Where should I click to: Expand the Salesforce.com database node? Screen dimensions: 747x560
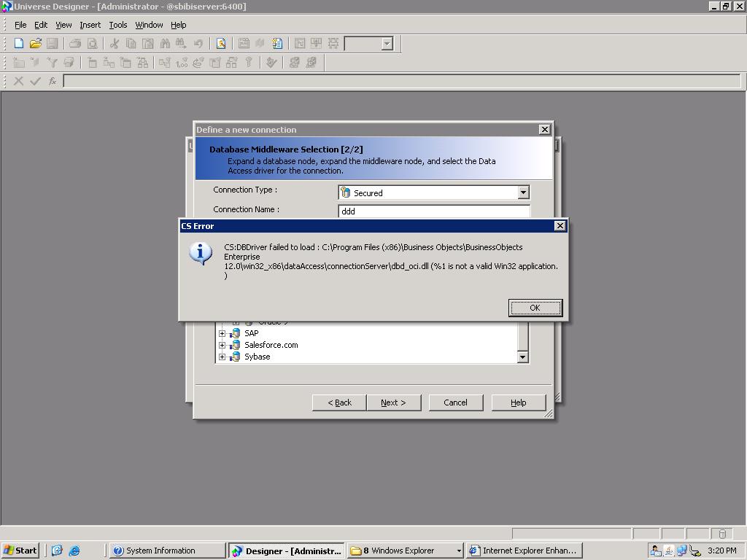point(222,345)
